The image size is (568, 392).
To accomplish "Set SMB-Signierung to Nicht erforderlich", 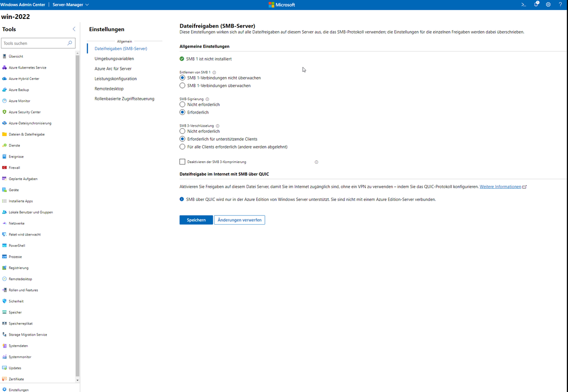I will coord(182,105).
